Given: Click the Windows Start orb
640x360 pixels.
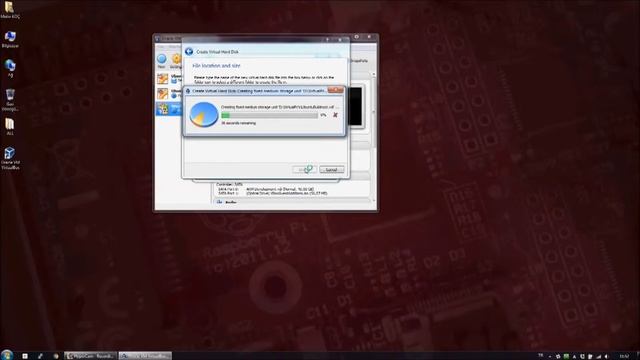Looking at the screenshot, I should point(7,355).
